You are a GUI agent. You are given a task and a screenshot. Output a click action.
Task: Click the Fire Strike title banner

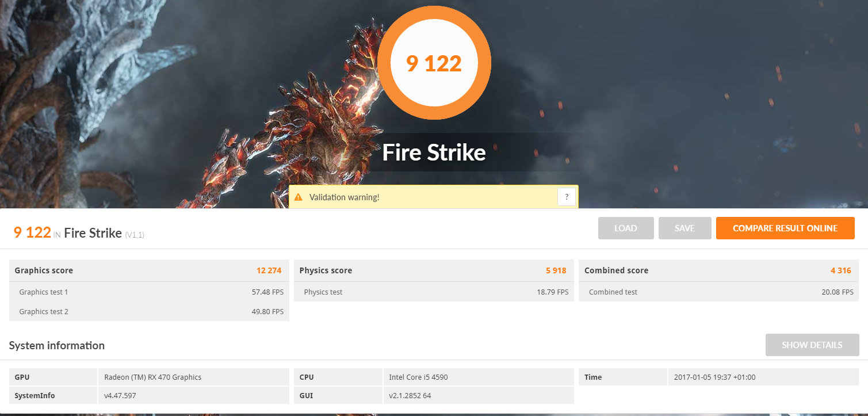(434, 152)
